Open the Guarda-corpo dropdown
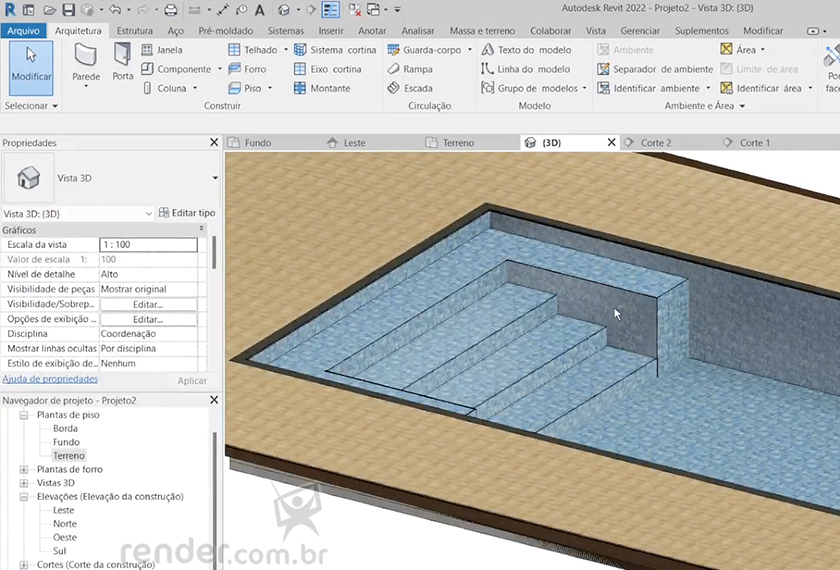 coord(470,49)
